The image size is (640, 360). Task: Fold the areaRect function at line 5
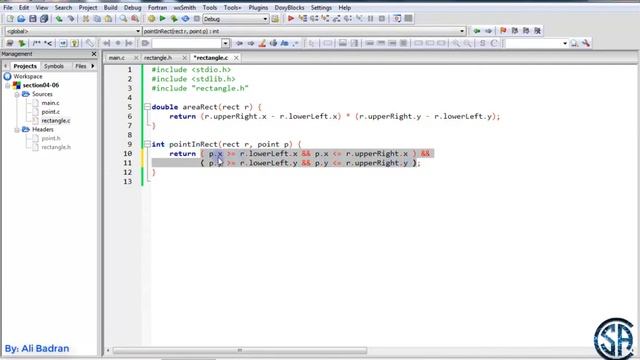(147, 107)
